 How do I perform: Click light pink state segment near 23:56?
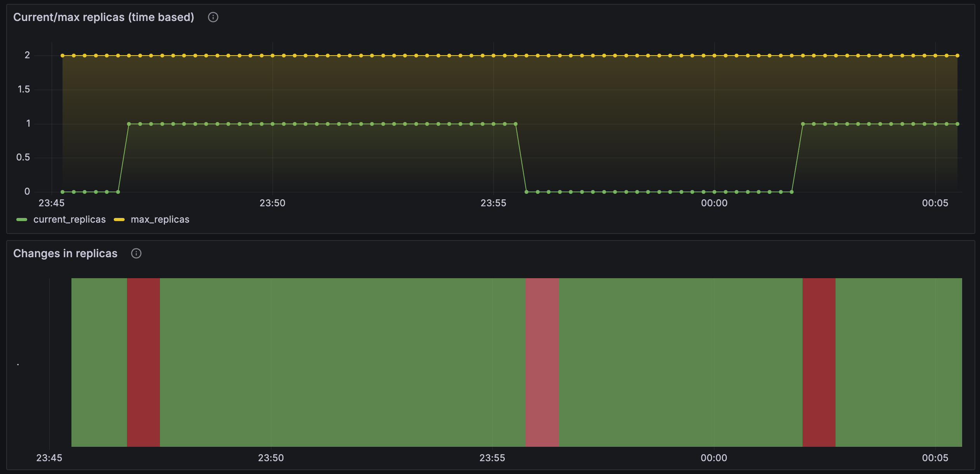click(542, 362)
